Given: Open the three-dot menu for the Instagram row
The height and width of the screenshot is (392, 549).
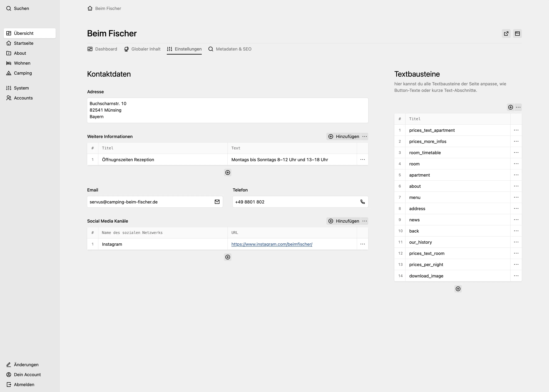Looking at the screenshot, I should 362,244.
